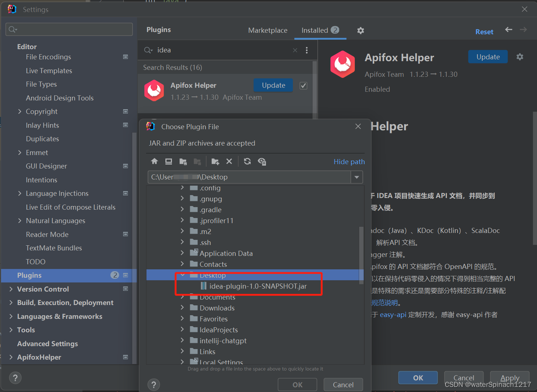Clear the plugin search text
This screenshot has width=537, height=392.
(x=295, y=50)
